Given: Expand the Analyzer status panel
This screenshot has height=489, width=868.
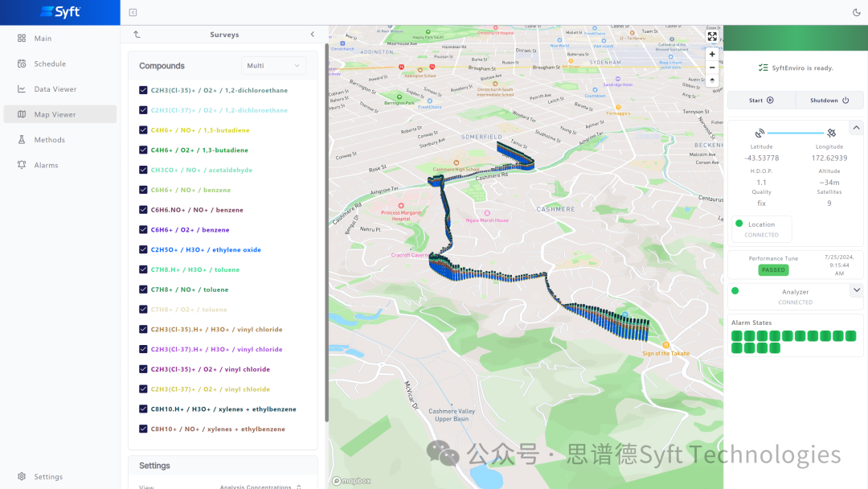Looking at the screenshot, I should pyautogui.click(x=857, y=290).
